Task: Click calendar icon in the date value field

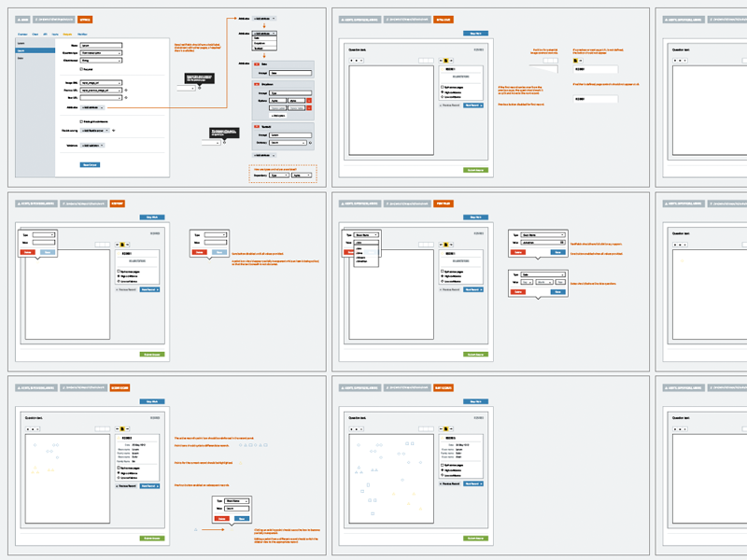Action: (x=563, y=243)
